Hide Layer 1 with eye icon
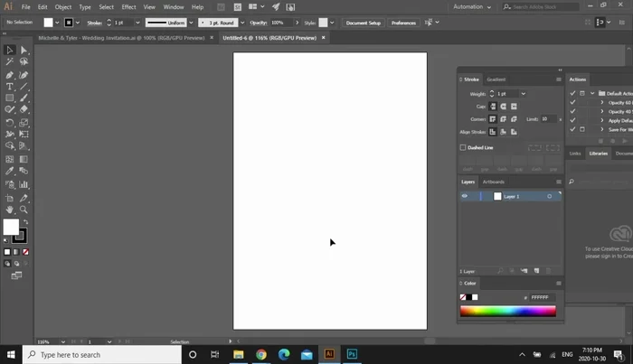The height and width of the screenshot is (364, 633). coord(465,196)
